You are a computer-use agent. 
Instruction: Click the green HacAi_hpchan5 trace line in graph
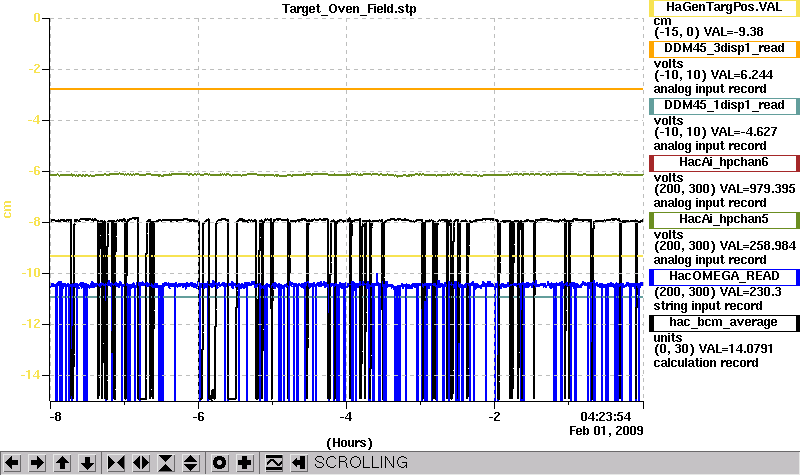347,175
